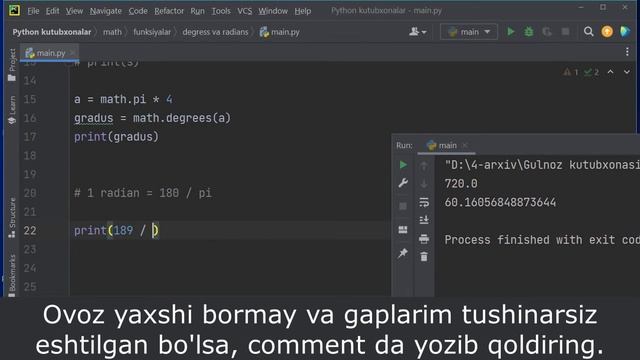Click the math breadcrumb folder

click(112, 32)
